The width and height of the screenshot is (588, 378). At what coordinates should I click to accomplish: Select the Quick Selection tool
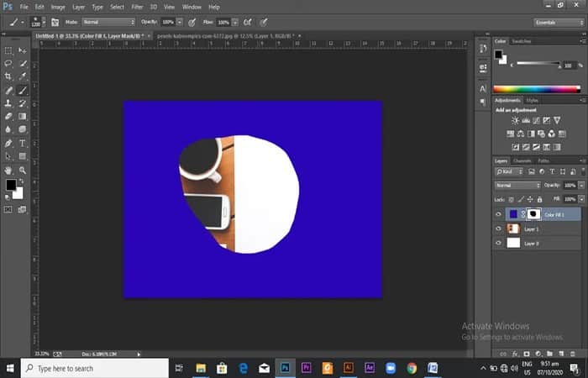[x=23, y=63]
